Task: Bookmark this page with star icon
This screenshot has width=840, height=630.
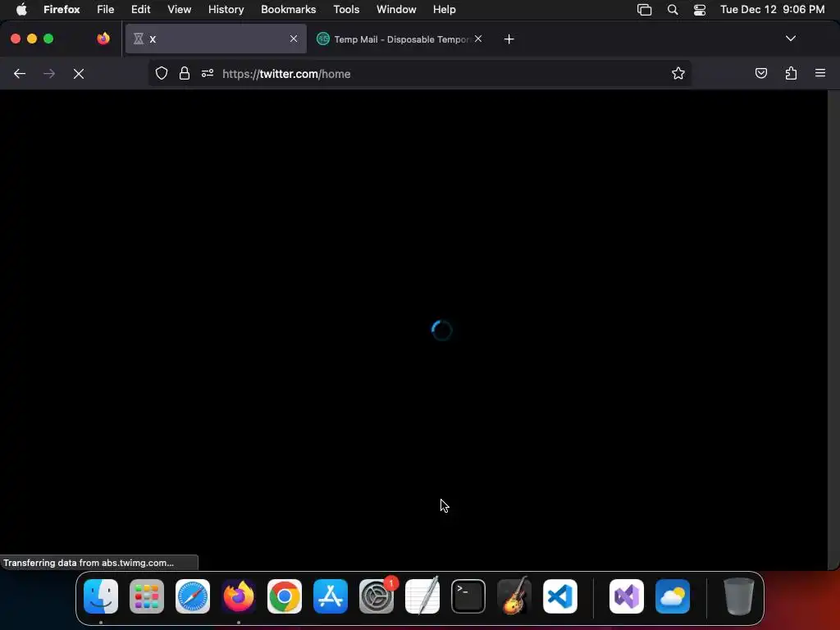Action: [678, 73]
